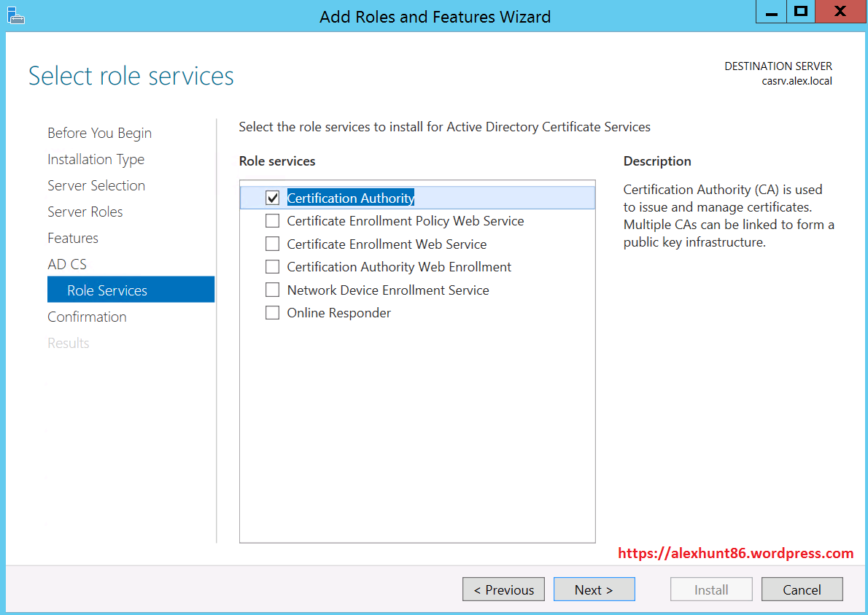Uncheck the Certification Authority checkbox
The image size is (868, 615).
point(273,198)
